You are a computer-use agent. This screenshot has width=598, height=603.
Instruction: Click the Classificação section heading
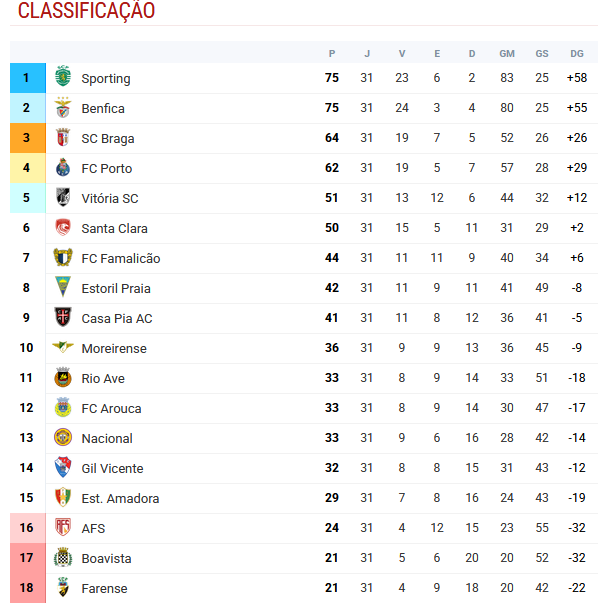(86, 11)
